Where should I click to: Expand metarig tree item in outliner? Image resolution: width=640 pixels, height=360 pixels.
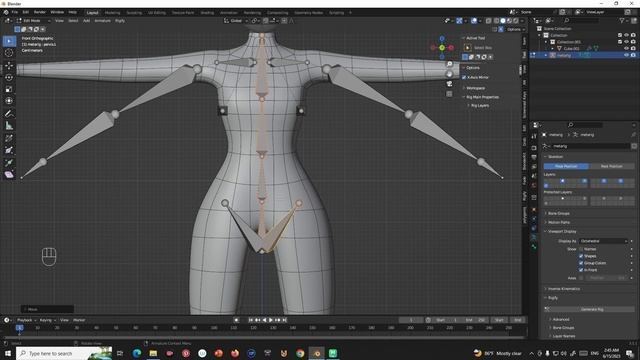[546, 55]
